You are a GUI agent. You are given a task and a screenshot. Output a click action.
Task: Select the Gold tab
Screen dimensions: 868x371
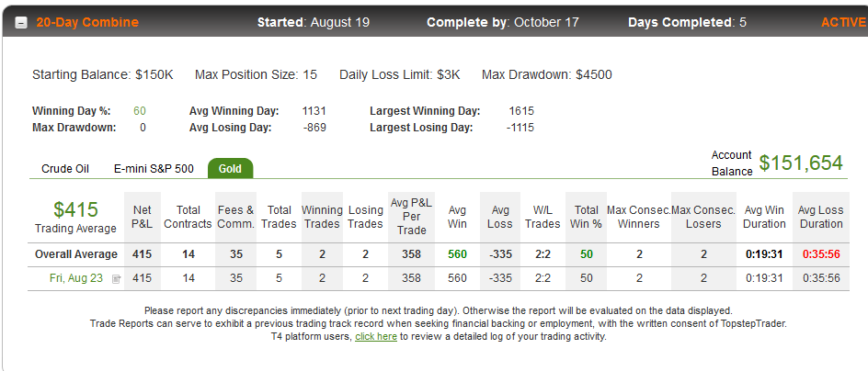tap(230, 169)
